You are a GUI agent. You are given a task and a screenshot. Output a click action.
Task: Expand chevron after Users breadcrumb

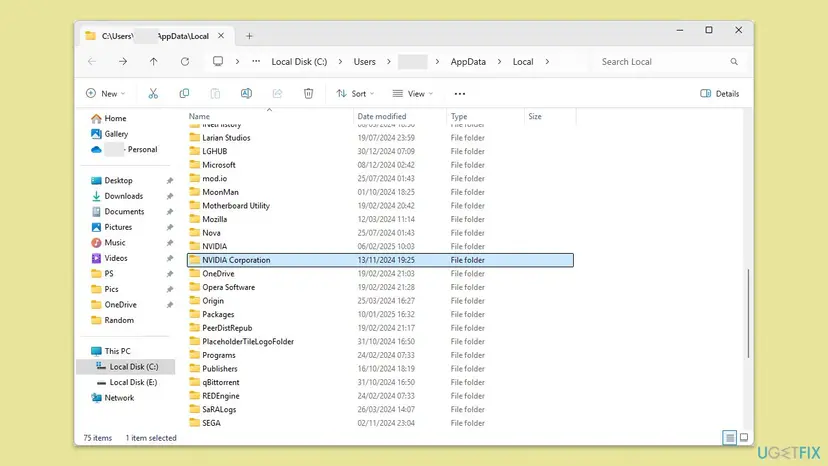[x=389, y=61]
